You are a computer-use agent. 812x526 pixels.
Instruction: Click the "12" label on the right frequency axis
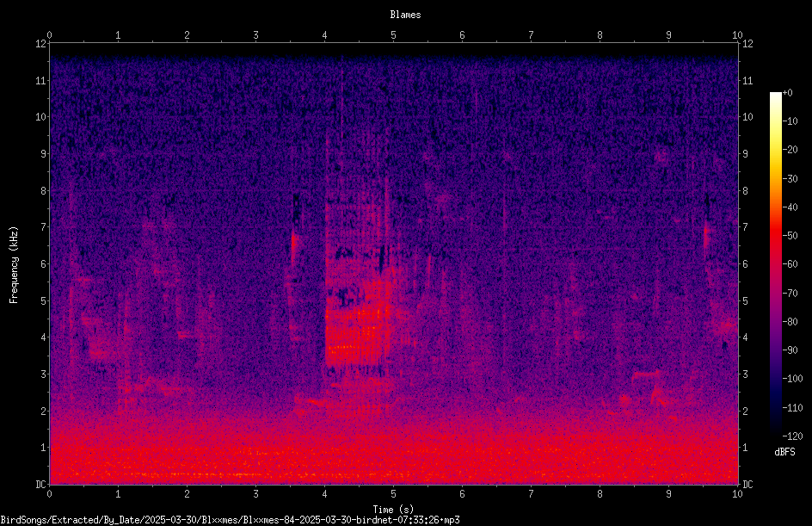click(747, 44)
